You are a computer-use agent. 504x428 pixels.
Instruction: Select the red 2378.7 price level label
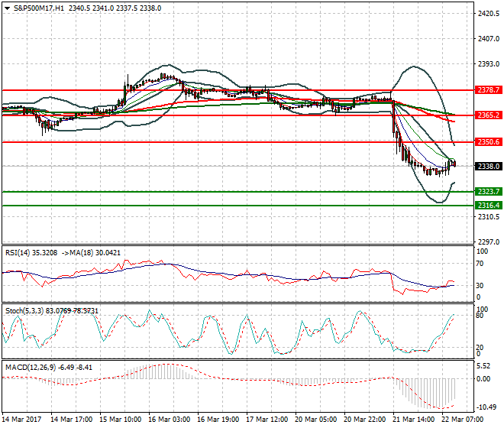(488, 90)
